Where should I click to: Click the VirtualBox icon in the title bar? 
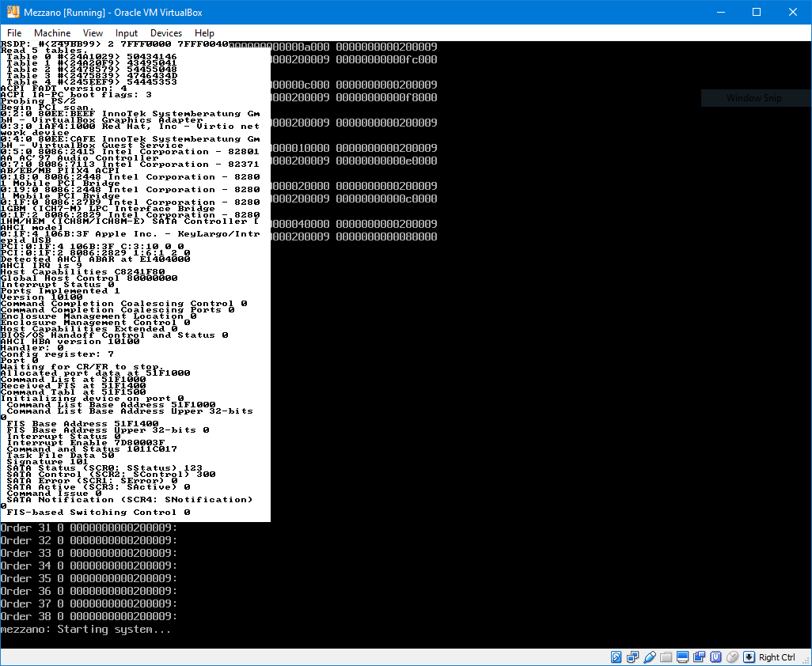(13, 12)
